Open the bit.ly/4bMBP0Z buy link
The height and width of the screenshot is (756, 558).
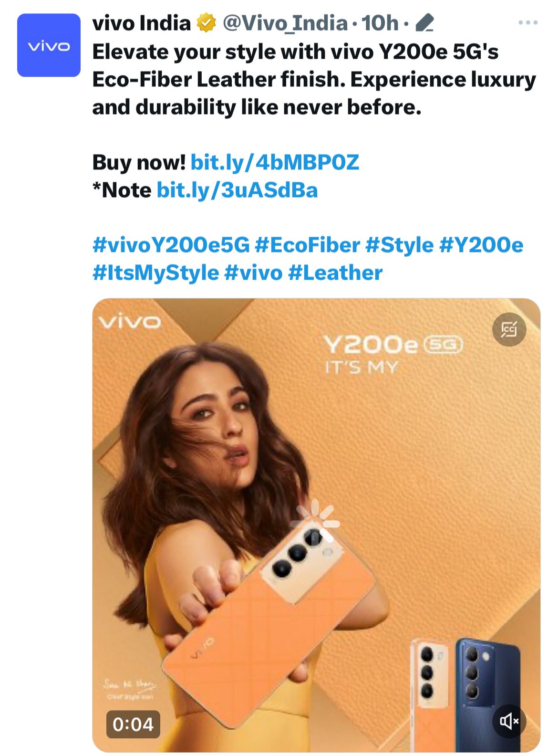276,162
